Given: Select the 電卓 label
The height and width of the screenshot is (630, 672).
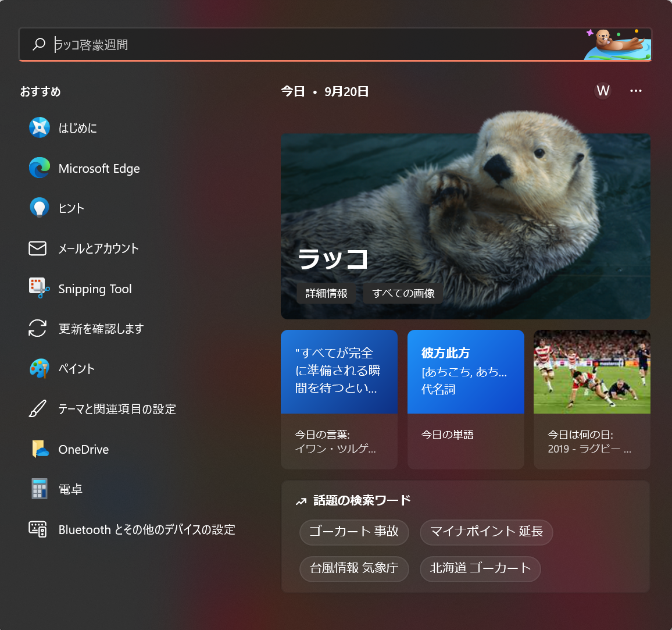Looking at the screenshot, I should pos(70,489).
